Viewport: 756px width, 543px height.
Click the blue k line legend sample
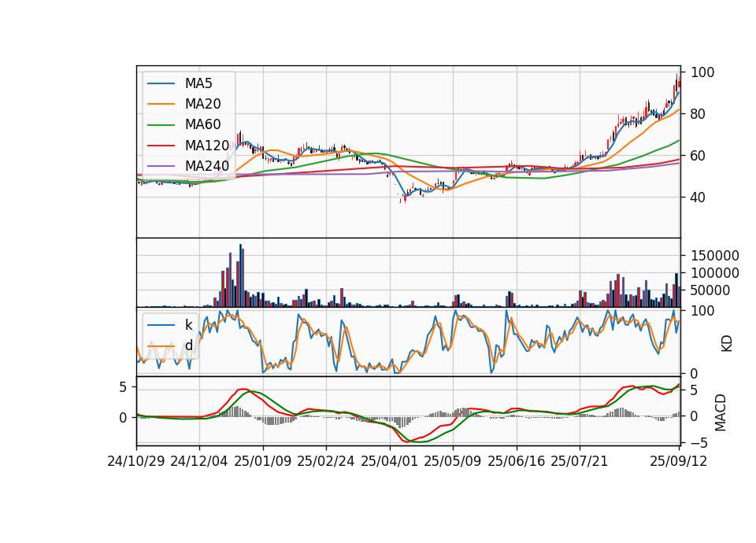pyautogui.click(x=161, y=325)
